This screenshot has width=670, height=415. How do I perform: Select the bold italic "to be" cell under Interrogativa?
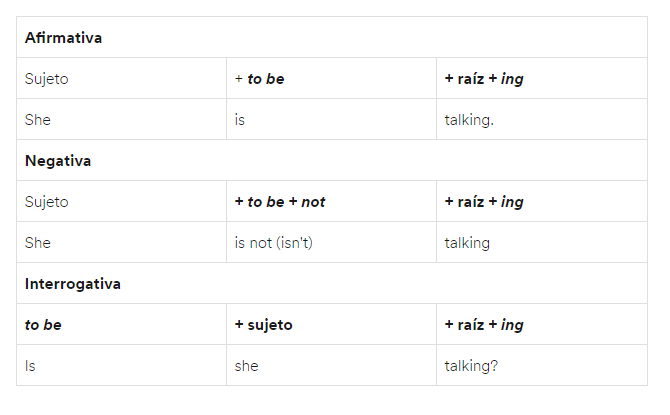point(43,325)
